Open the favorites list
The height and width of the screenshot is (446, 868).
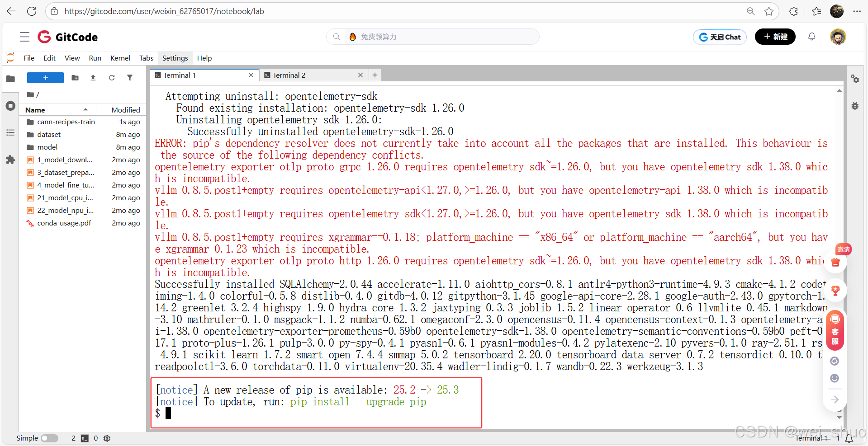(816, 11)
